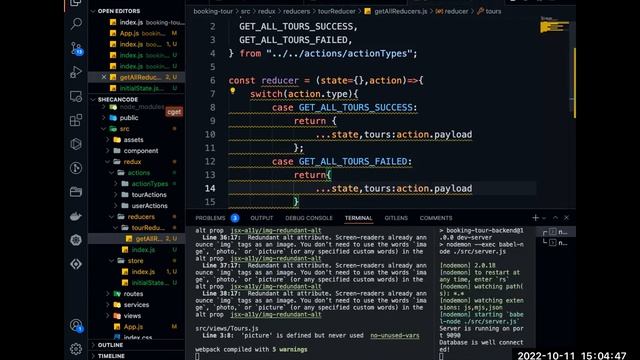Maximize the panel size with chevron
This screenshot has width=640, height=360.
click(556, 218)
